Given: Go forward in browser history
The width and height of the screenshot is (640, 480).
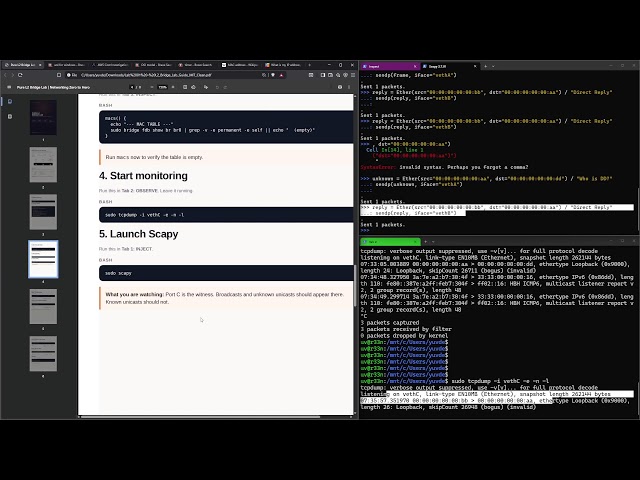Looking at the screenshot, I should coord(12,75).
